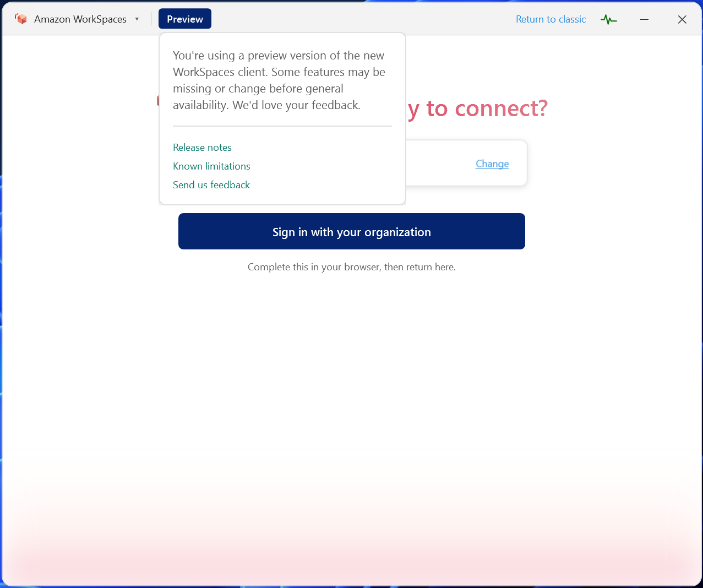
Task: Minimize the WorkSpaces window
Action: pyautogui.click(x=644, y=19)
